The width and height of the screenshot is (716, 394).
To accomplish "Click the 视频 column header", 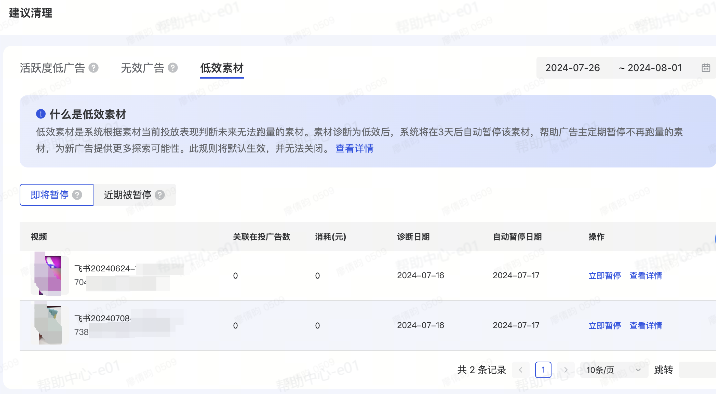I will tap(39, 236).
